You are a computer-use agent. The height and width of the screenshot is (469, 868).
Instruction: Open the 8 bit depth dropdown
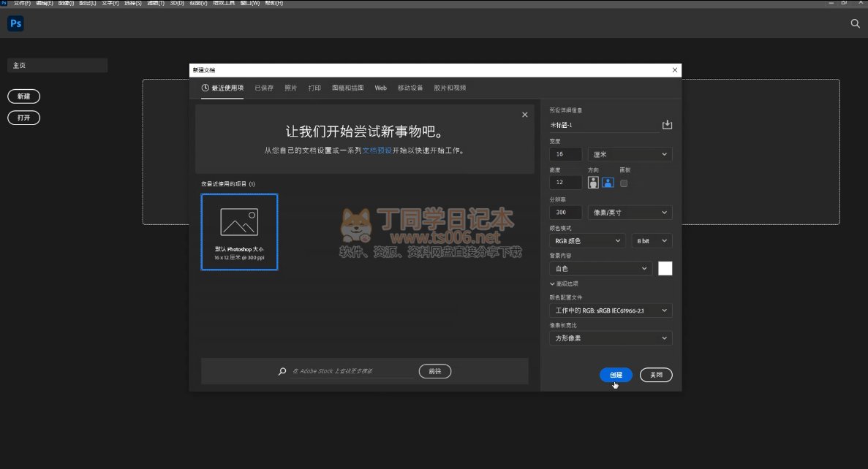click(x=652, y=240)
